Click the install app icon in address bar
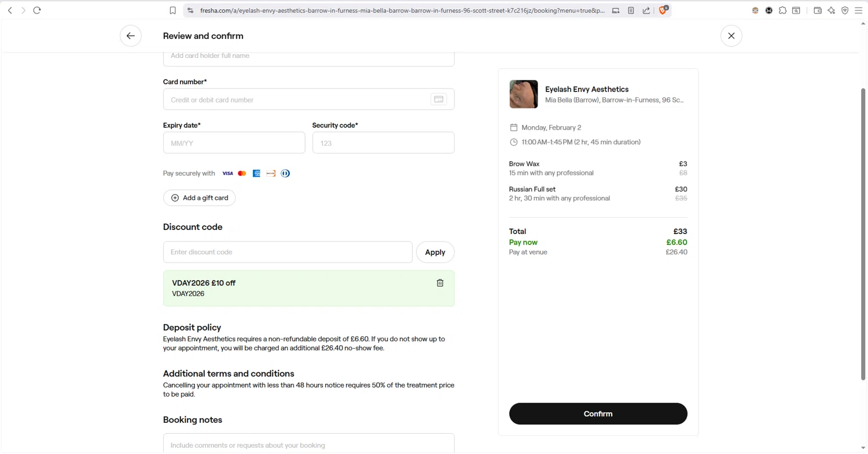This screenshot has width=868, height=454. [616, 10]
